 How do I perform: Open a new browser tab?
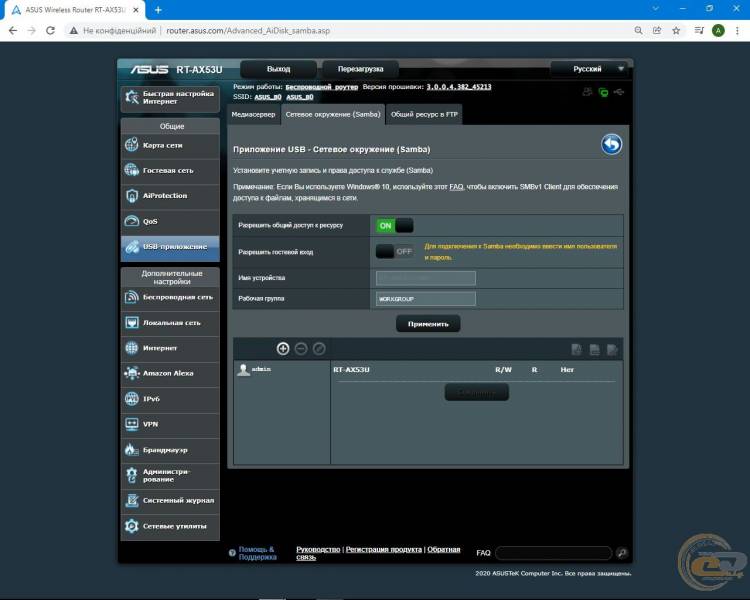(x=158, y=10)
